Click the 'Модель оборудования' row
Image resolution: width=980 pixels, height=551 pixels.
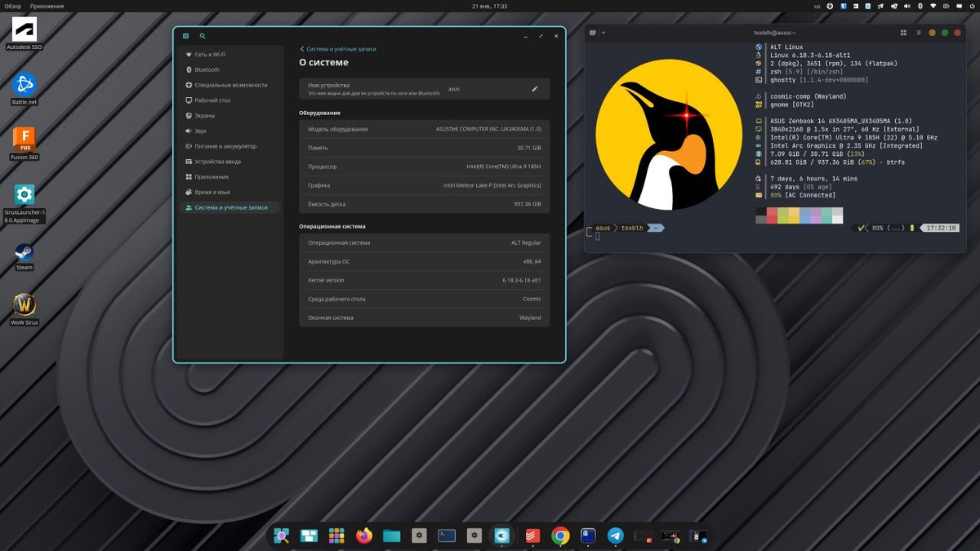tap(425, 129)
